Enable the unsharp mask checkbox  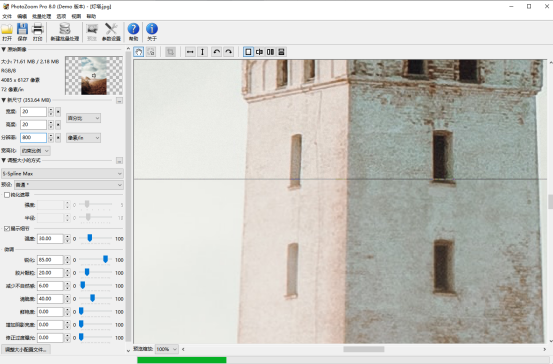[7, 195]
